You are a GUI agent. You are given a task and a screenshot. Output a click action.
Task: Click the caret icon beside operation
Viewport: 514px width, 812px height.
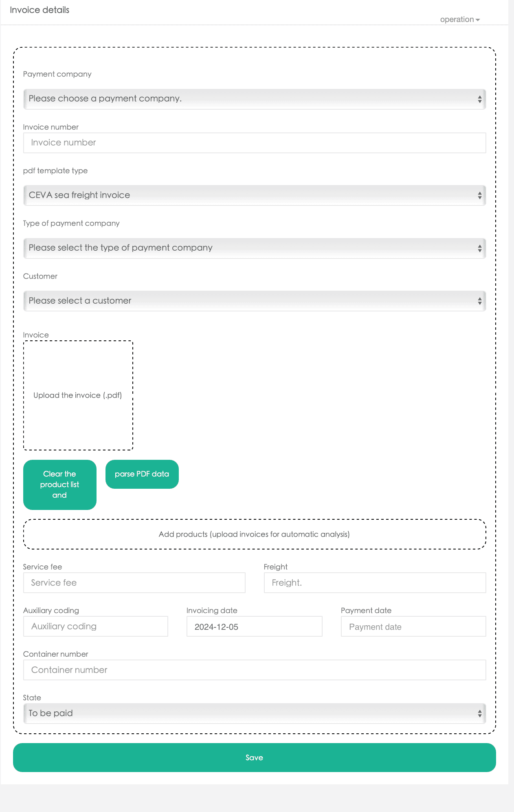[x=478, y=20]
